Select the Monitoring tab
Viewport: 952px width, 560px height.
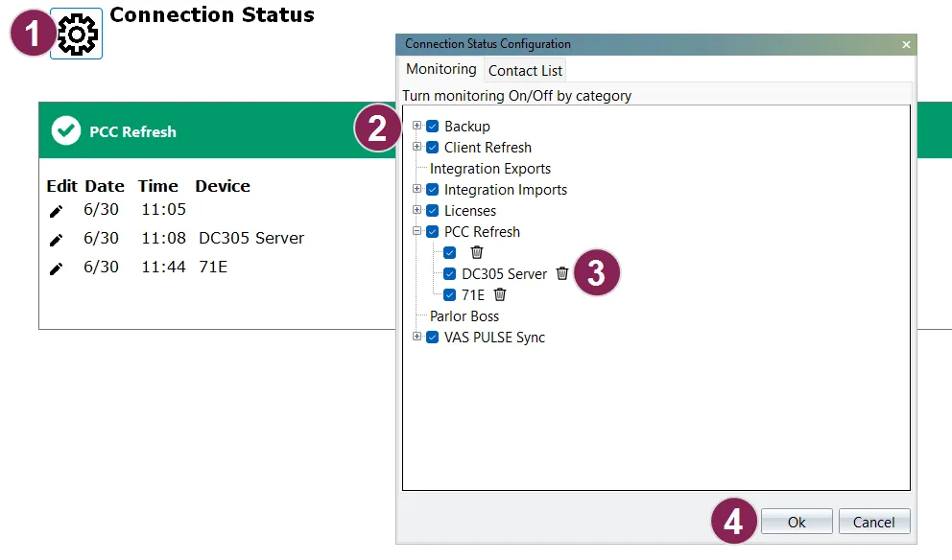pyautogui.click(x=440, y=69)
